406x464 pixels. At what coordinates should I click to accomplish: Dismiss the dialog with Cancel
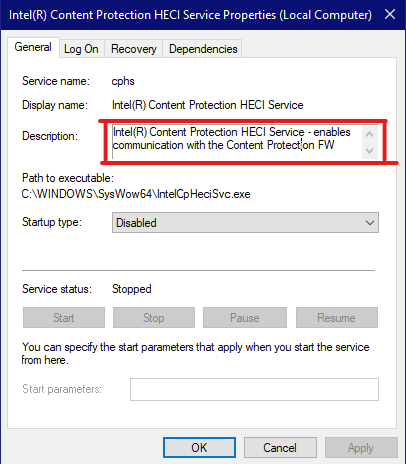(x=280, y=448)
